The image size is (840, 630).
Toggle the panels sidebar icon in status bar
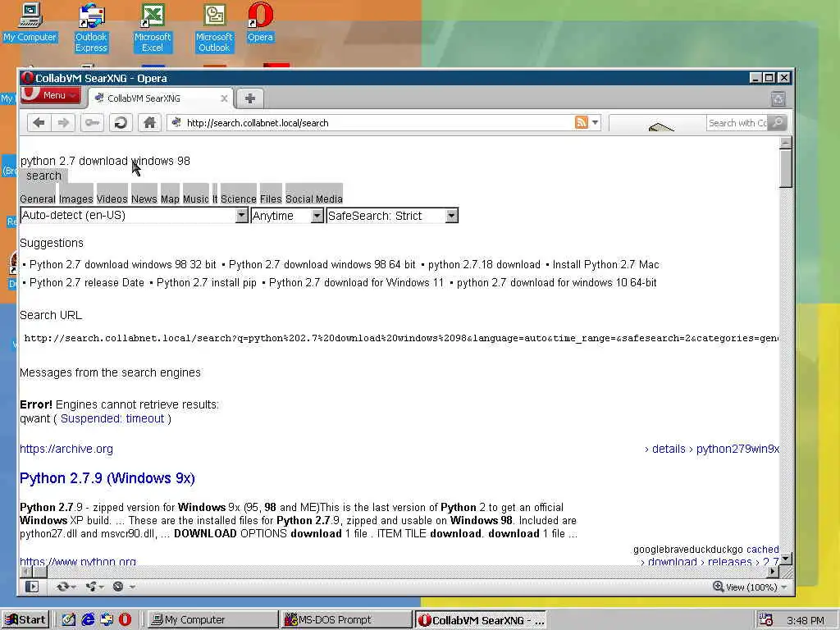[x=32, y=587]
